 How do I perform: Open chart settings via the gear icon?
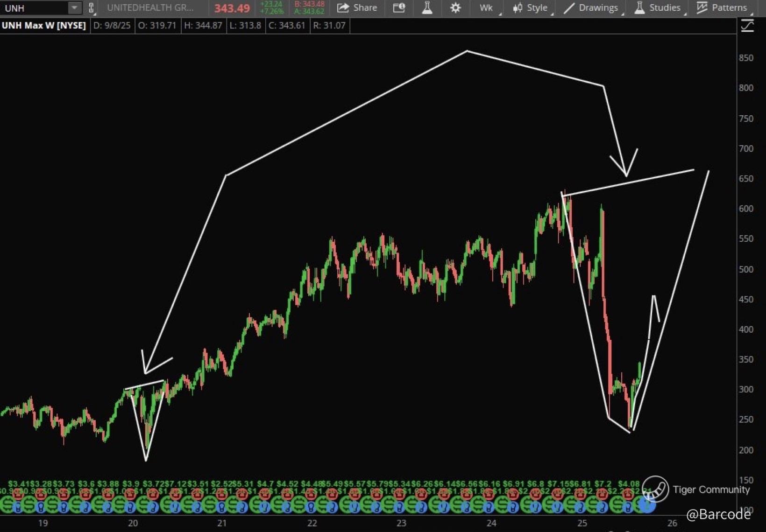455,7
